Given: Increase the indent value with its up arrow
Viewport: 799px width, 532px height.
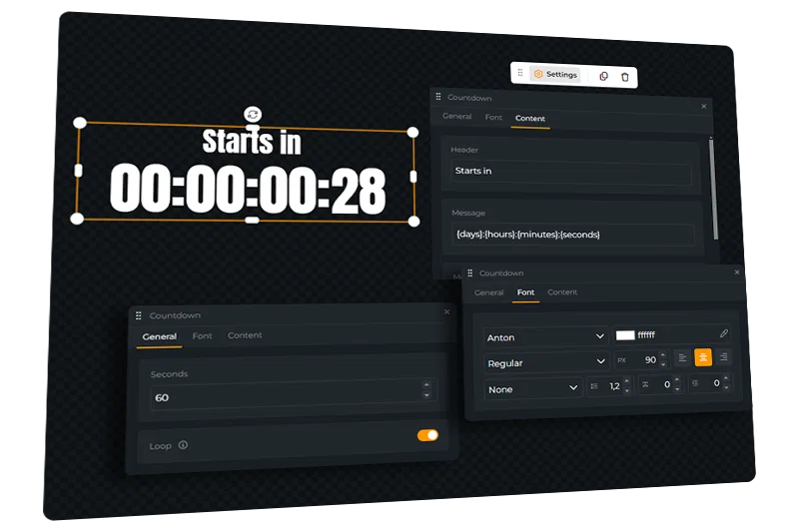Looking at the screenshot, I should pyautogui.click(x=726, y=377).
